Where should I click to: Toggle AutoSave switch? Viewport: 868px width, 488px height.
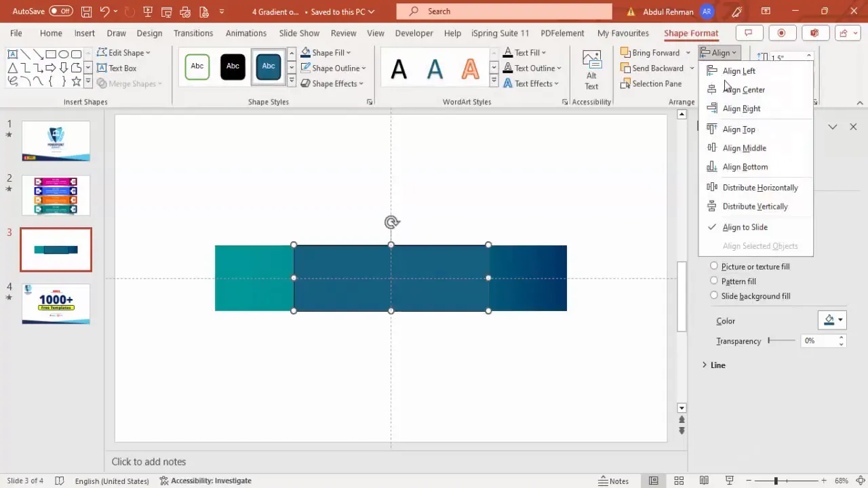tap(61, 12)
